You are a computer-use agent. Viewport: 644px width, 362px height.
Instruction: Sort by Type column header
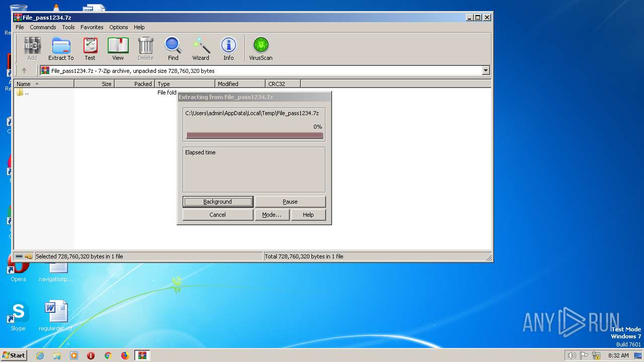185,84
